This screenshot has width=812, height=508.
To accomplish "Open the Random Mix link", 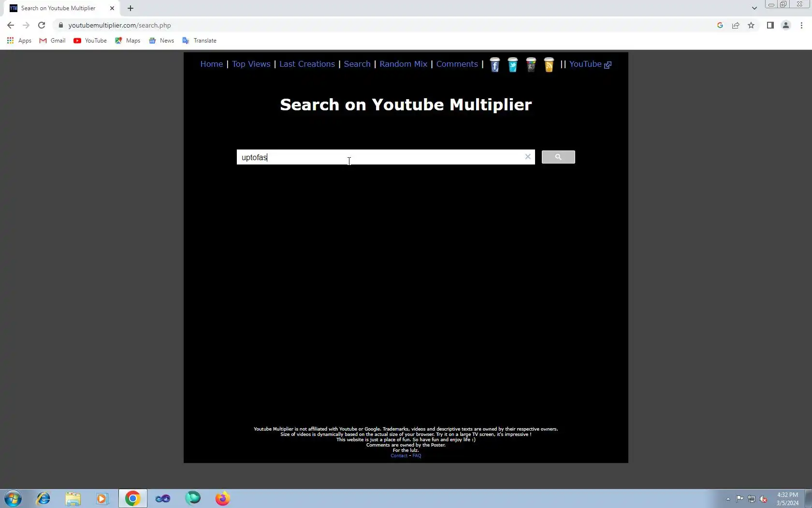I will pos(404,64).
